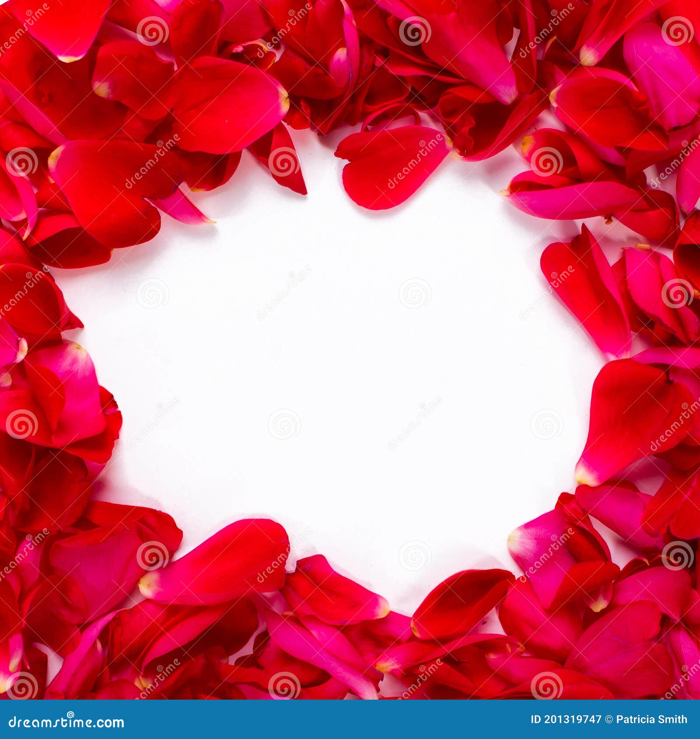700x739 pixels.
Task: Click the ID 201319747 image identifier
Action: 566,719
